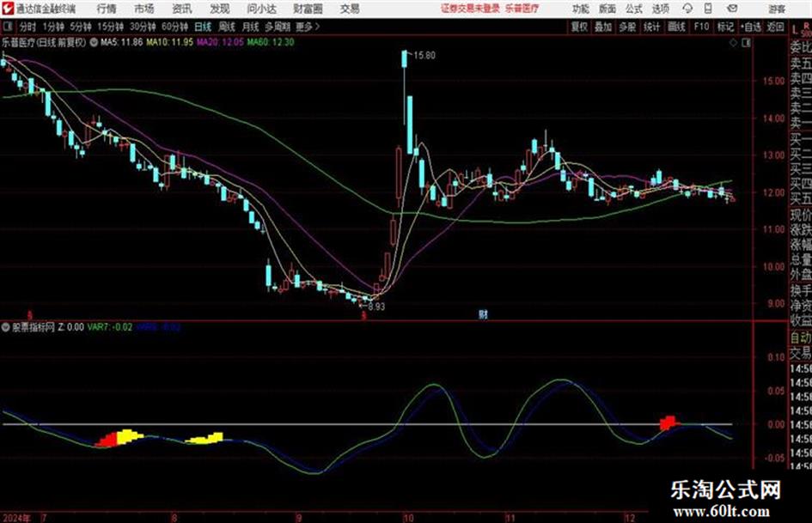Click month 10 on the time axis
The width and height of the screenshot is (812, 523).
click(409, 517)
